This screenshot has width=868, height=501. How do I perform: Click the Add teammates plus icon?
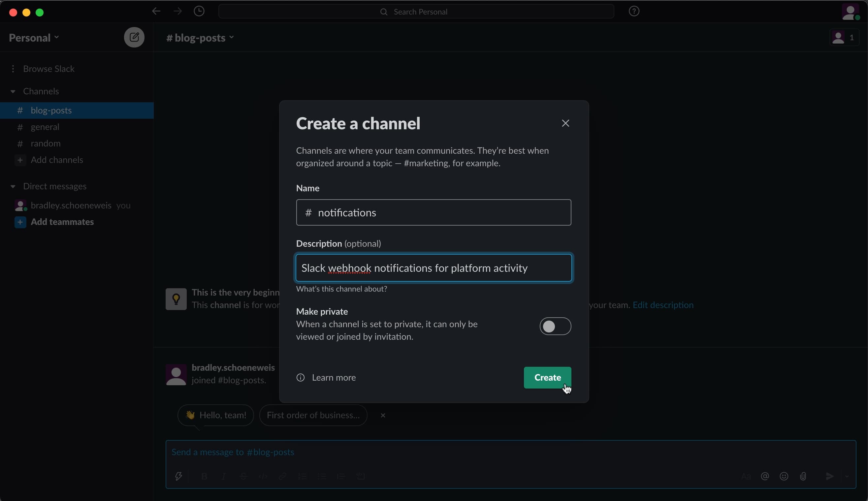(20, 222)
